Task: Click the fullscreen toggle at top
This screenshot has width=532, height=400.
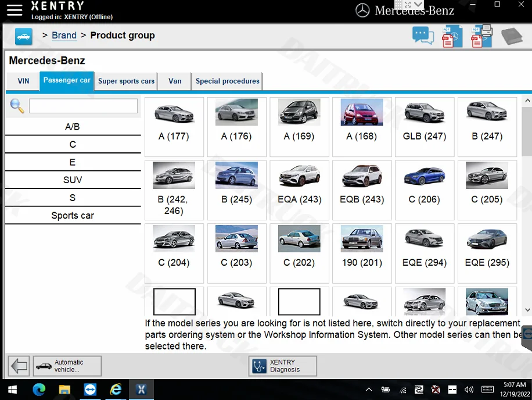Action: (408, 5)
